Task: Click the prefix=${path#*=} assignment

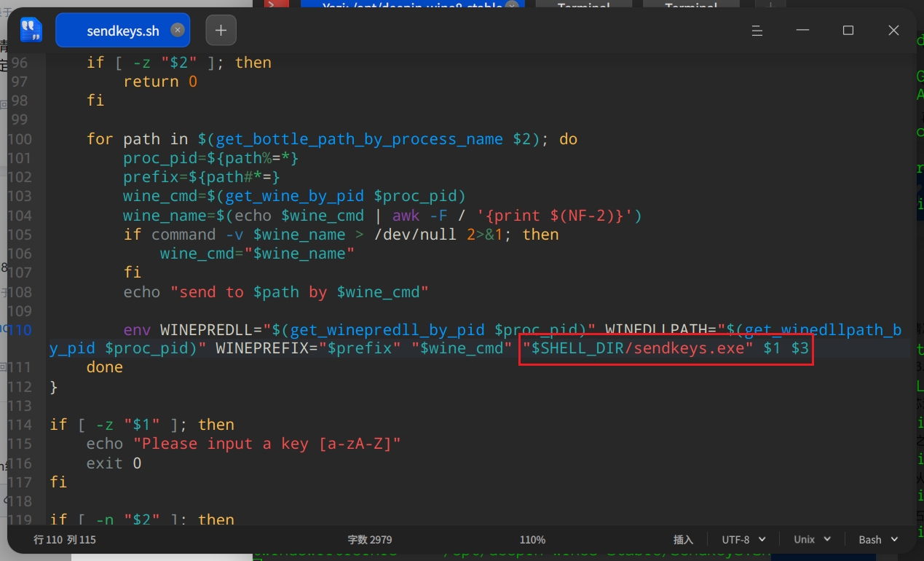Action: (x=202, y=177)
